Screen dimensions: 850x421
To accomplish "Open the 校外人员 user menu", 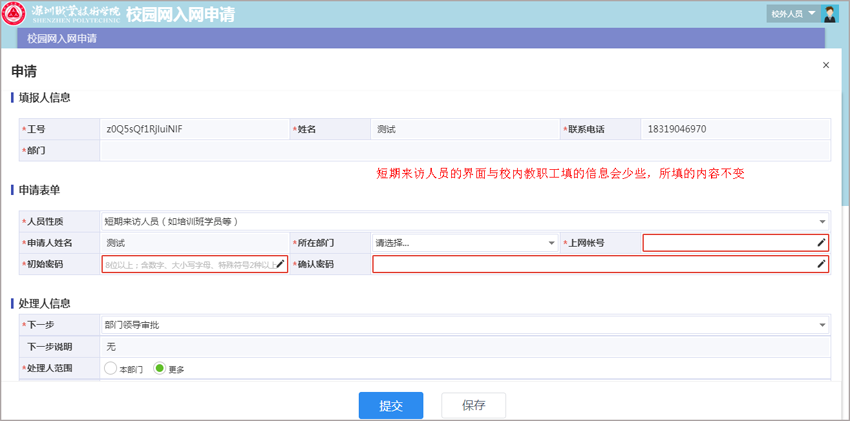I will point(794,14).
